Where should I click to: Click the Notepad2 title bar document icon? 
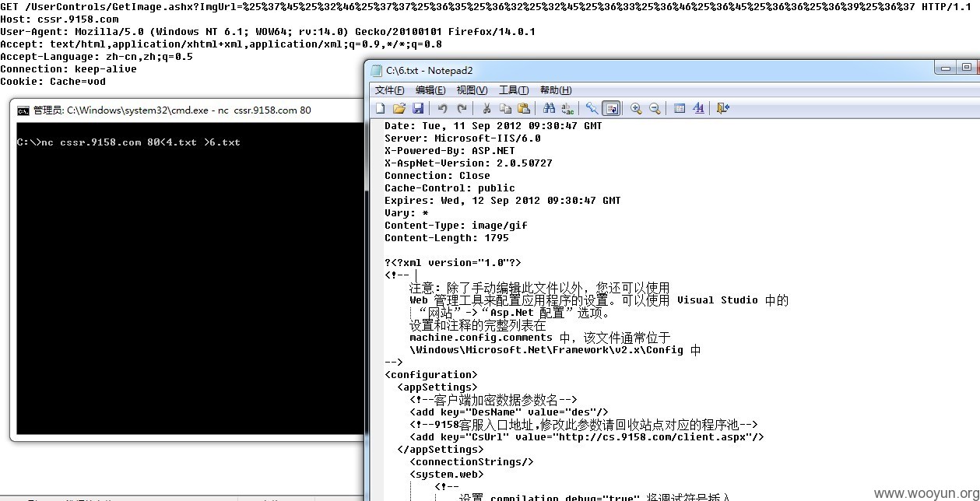pos(377,71)
